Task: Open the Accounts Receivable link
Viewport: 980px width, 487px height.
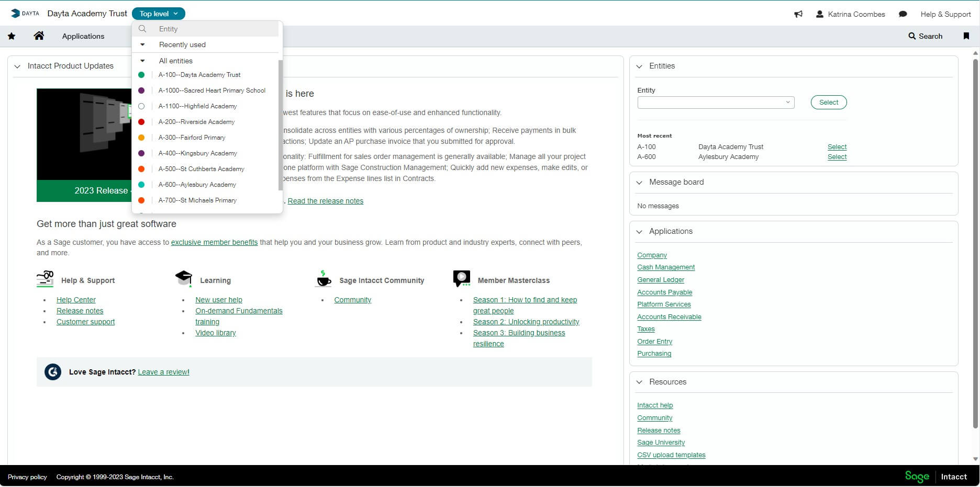Action: pyautogui.click(x=669, y=317)
